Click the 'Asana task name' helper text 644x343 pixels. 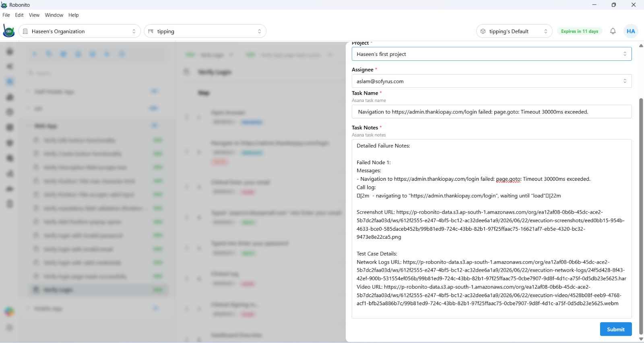coord(369,100)
